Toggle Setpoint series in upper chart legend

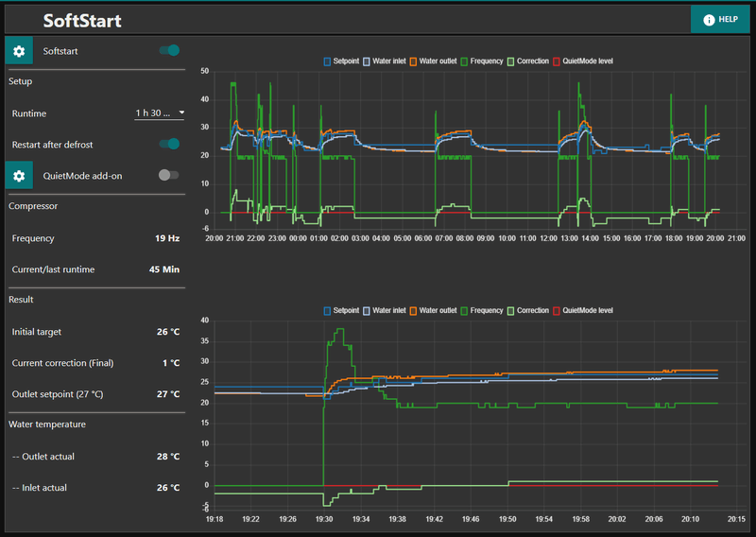click(x=341, y=61)
